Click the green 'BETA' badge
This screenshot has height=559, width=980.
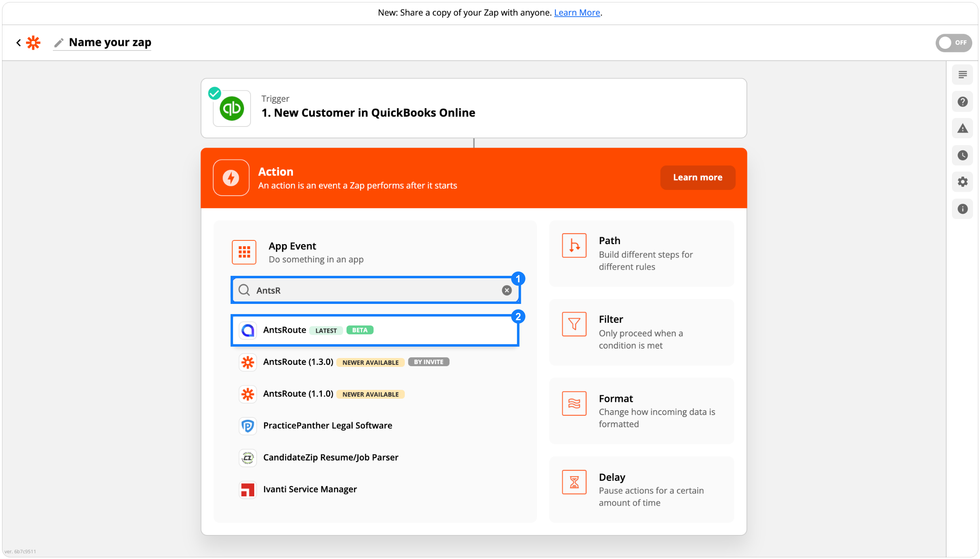click(360, 330)
